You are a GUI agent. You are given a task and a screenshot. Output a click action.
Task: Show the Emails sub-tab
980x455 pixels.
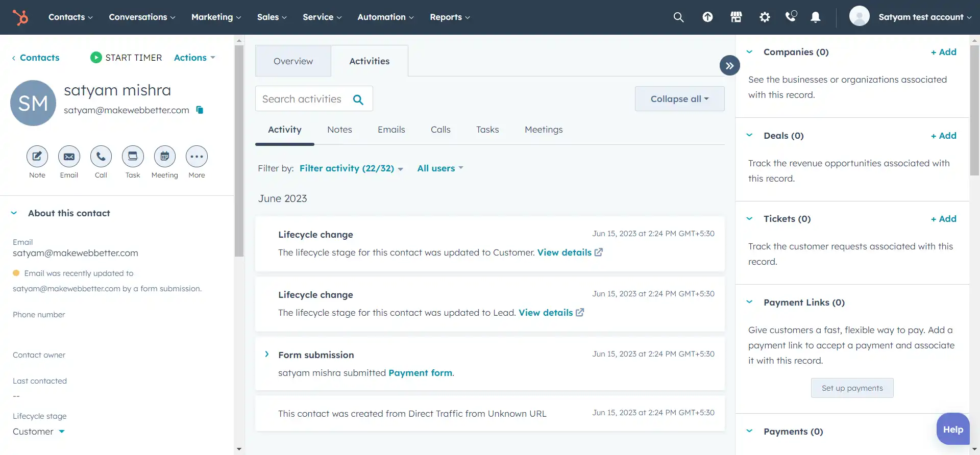[391, 130]
